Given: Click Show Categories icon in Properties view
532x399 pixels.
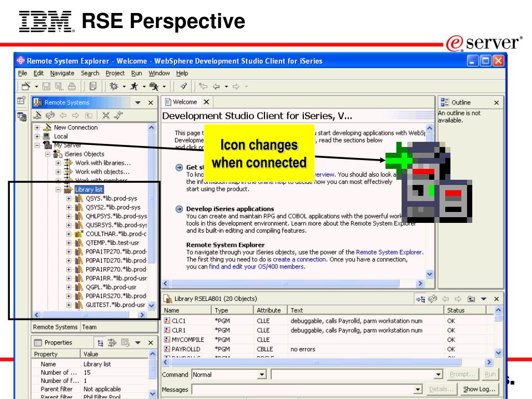Looking at the screenshot, I should (100, 343).
